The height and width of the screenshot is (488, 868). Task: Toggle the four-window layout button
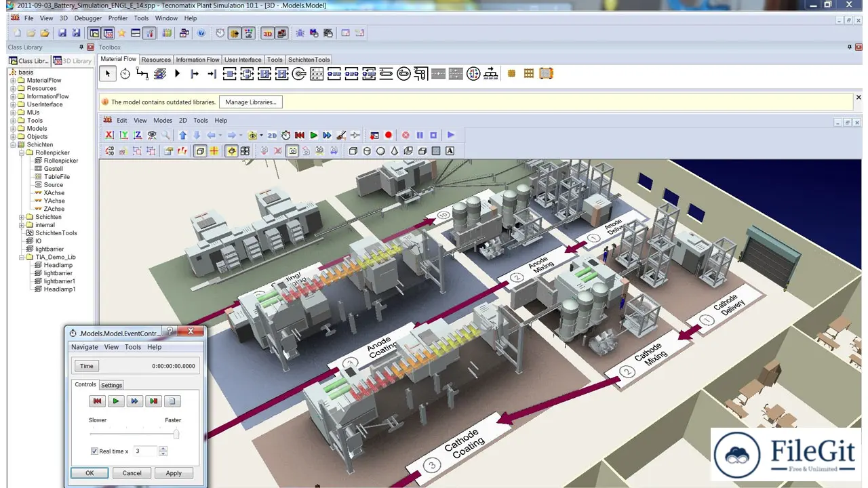click(x=245, y=151)
